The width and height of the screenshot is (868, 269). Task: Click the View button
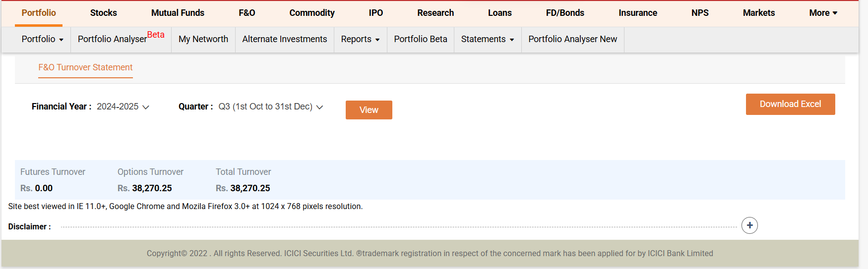(x=369, y=110)
